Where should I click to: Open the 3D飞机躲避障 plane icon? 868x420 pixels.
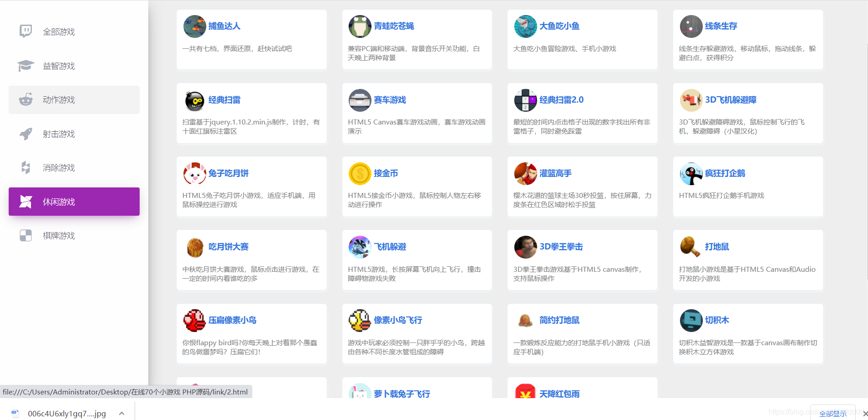point(691,100)
